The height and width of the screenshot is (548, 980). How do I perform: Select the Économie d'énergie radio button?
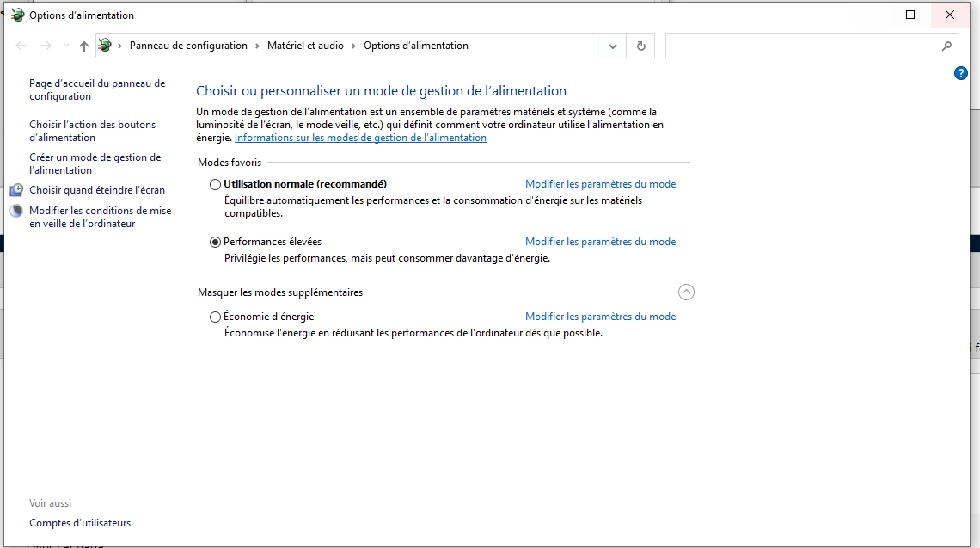coord(215,317)
